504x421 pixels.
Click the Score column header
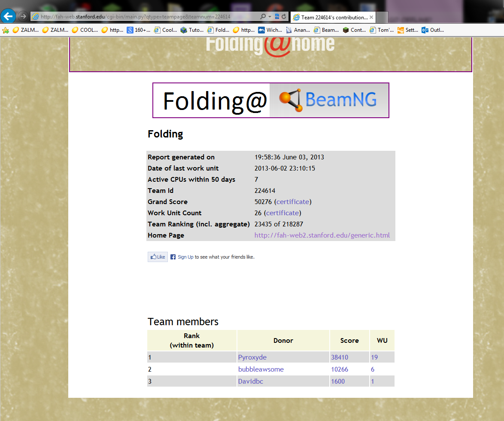click(x=349, y=340)
